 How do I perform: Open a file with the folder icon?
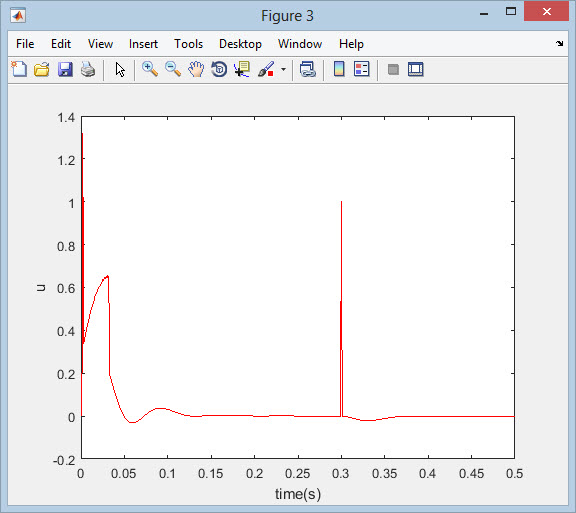(42, 69)
